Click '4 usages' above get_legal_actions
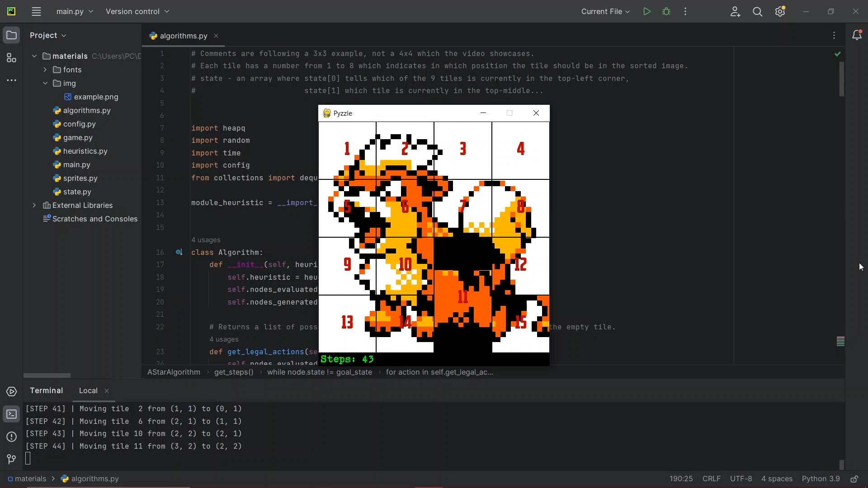 [x=224, y=340]
